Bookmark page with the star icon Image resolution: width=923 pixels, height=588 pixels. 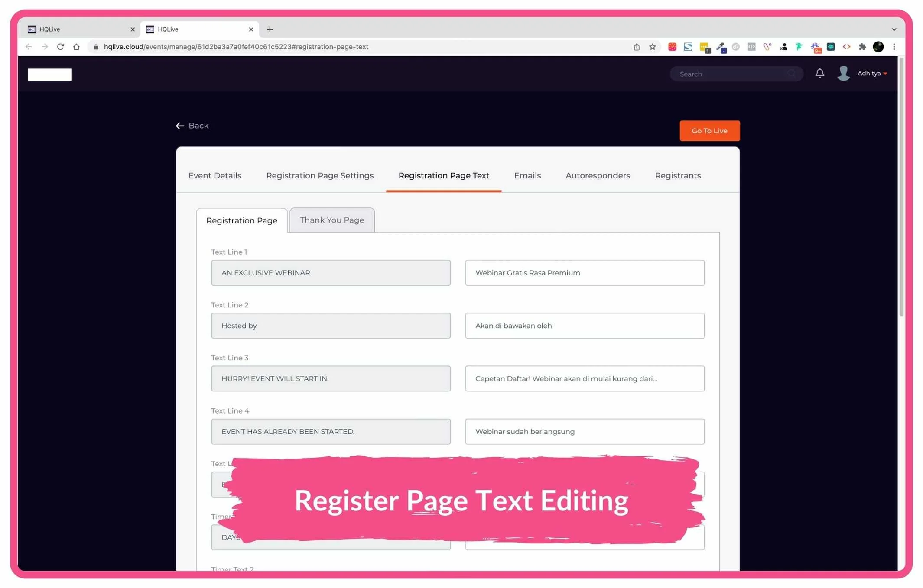652,47
